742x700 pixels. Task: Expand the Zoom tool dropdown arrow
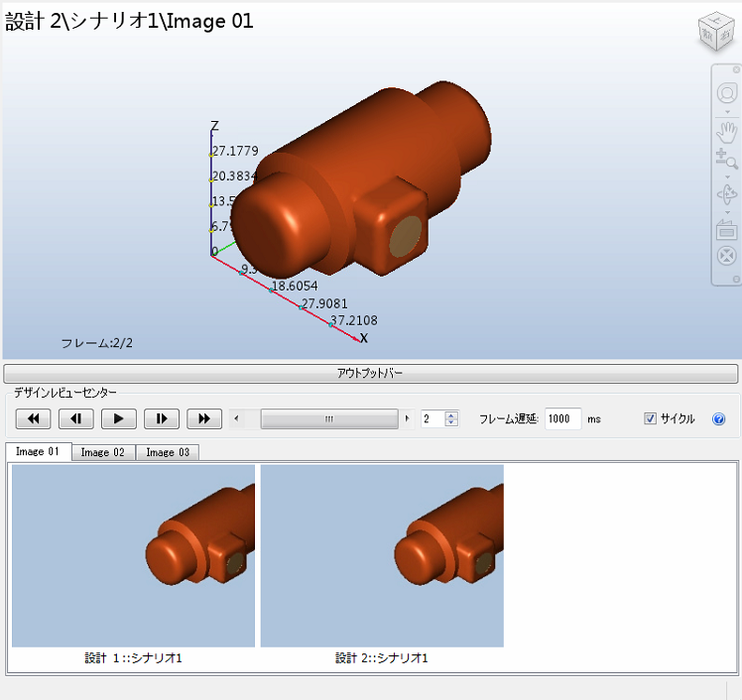tap(727, 176)
